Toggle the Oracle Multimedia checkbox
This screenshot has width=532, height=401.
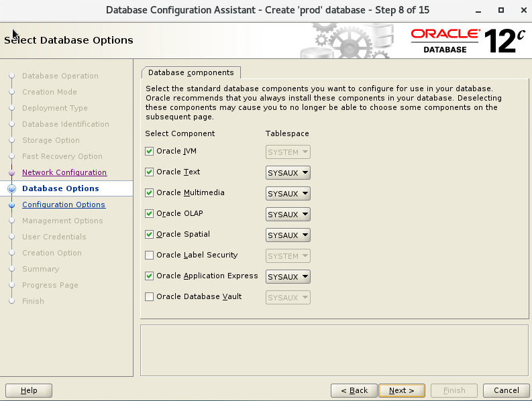(150, 192)
